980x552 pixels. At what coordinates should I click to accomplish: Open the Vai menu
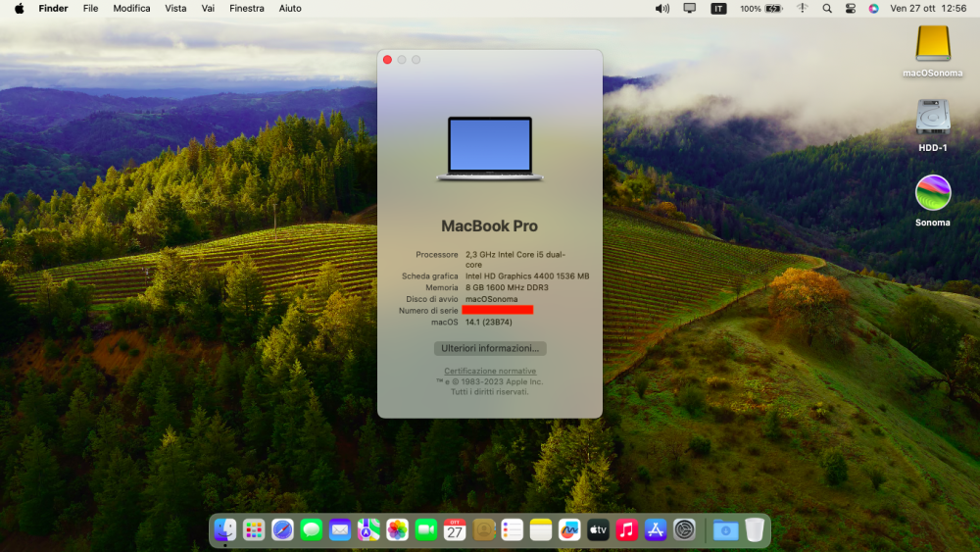[x=208, y=8]
